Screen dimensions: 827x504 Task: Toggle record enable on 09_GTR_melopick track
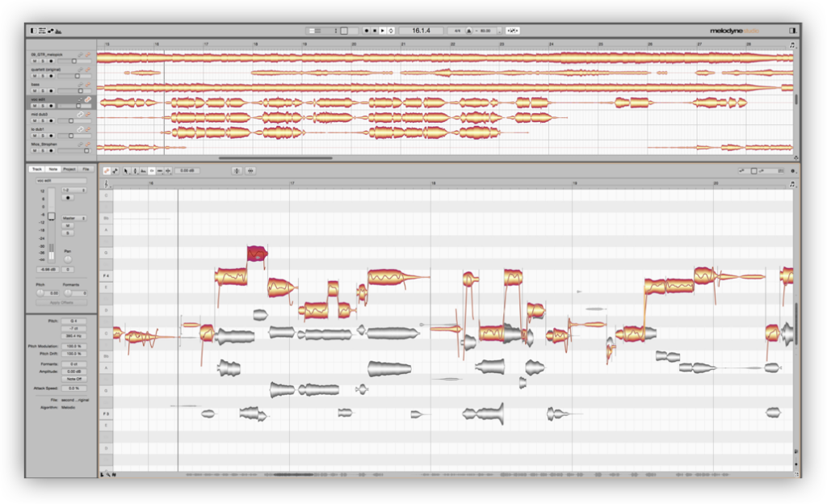[x=51, y=61]
